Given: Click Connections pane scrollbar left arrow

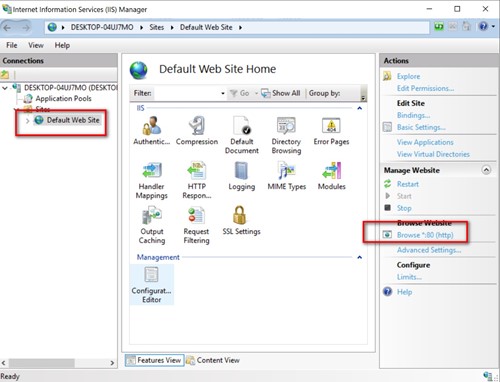Looking at the screenshot, I should point(3,363).
